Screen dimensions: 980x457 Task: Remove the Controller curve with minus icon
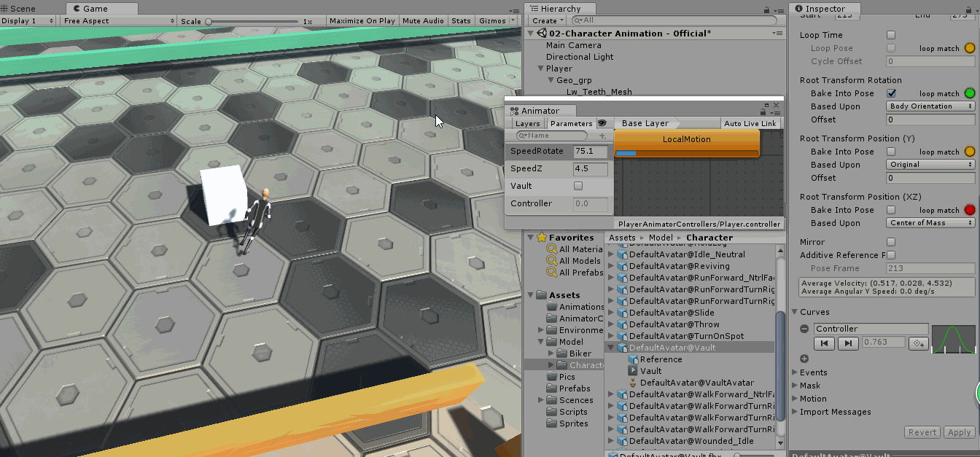point(804,329)
